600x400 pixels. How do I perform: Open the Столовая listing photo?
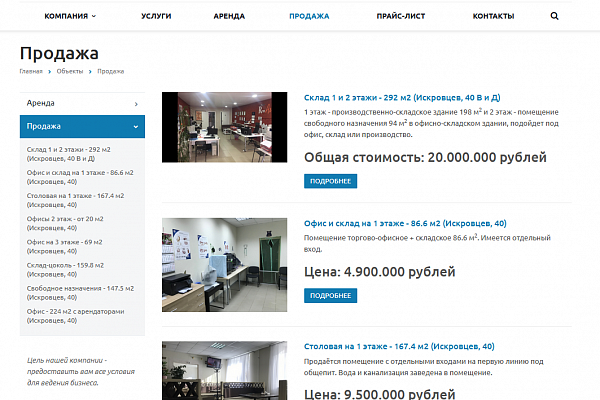click(224, 371)
